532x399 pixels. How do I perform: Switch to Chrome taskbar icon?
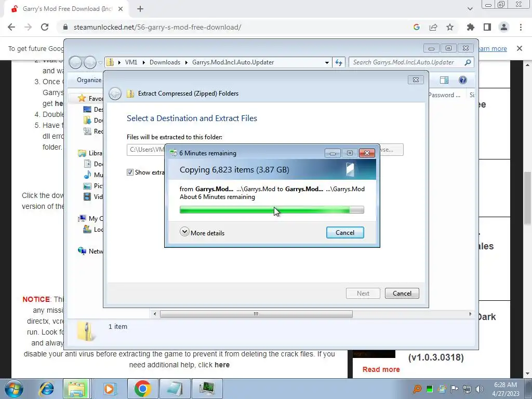point(142,389)
